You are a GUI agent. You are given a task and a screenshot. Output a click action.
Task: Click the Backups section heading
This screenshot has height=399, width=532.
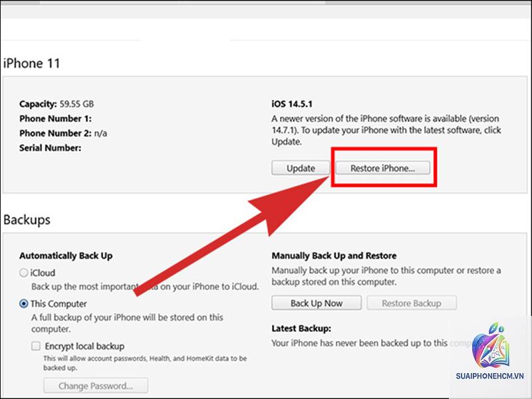click(x=27, y=220)
